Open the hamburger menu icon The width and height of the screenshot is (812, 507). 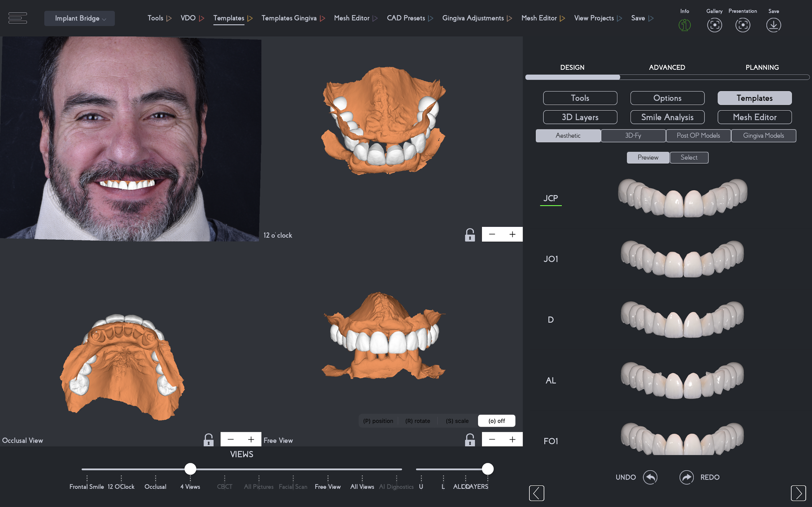pyautogui.click(x=17, y=18)
